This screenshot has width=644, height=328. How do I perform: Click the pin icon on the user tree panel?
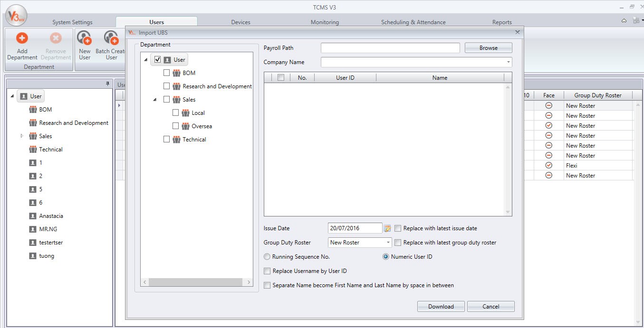(108, 84)
